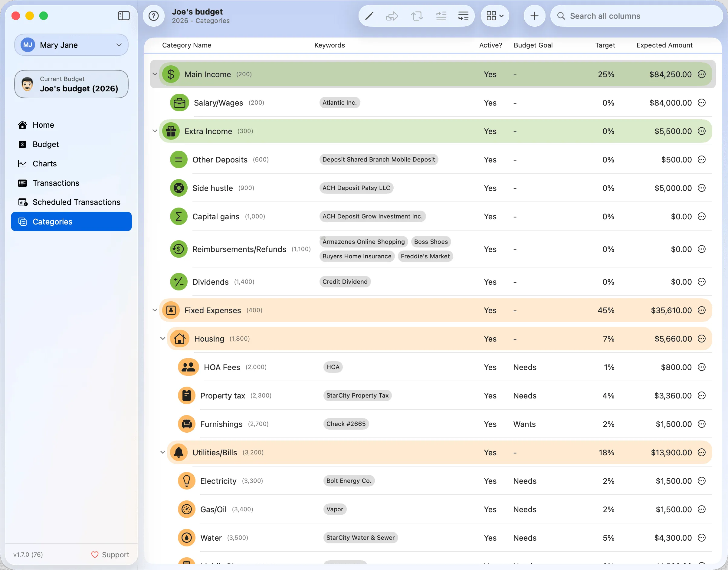The height and width of the screenshot is (570, 728).
Task: Click the Furnishings sofa icon
Action: point(187,424)
